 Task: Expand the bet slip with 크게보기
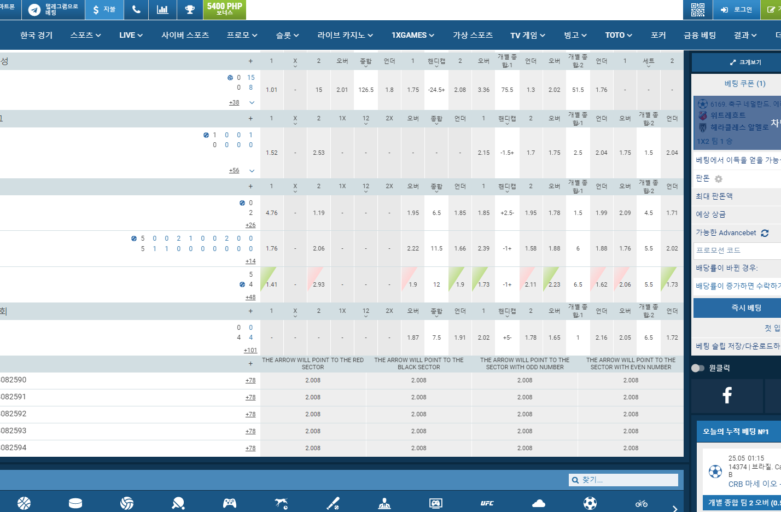(746, 62)
